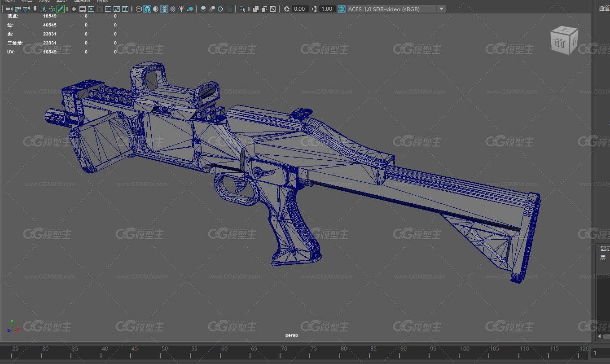Toggle the Lock Camera icon
This screenshot has width=610, height=364.
[x=18, y=9]
